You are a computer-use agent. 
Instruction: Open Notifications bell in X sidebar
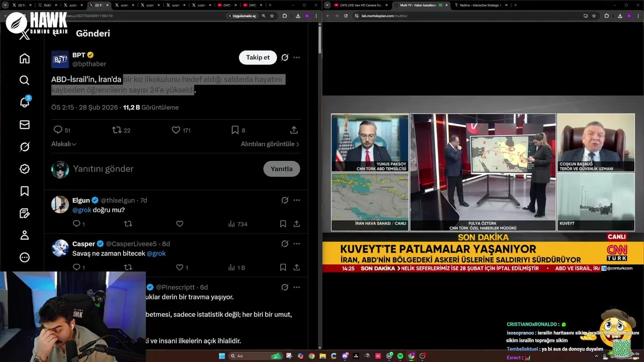[24, 102]
